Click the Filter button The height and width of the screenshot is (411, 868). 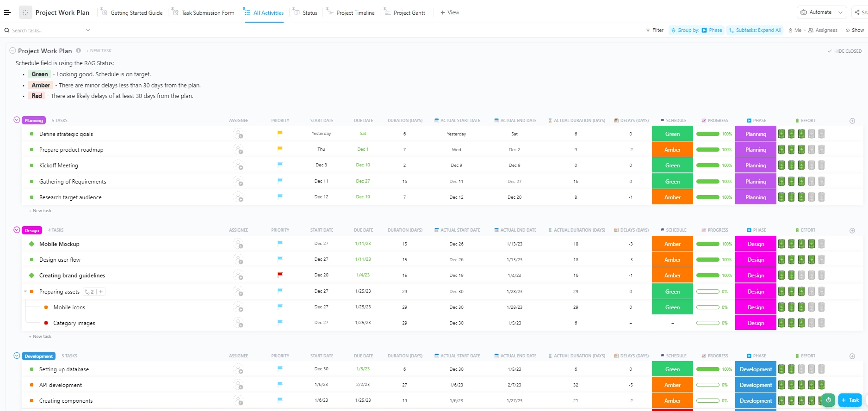[654, 31]
